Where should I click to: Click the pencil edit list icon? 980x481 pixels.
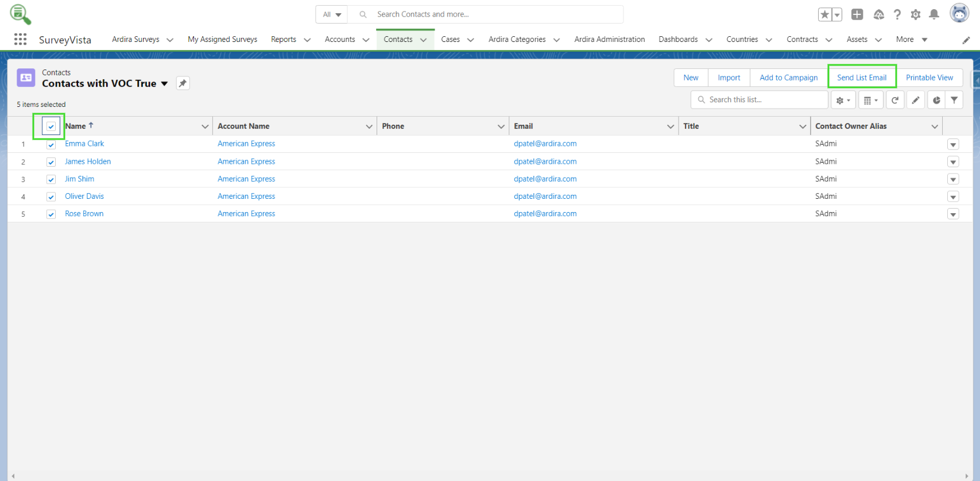pos(916,100)
